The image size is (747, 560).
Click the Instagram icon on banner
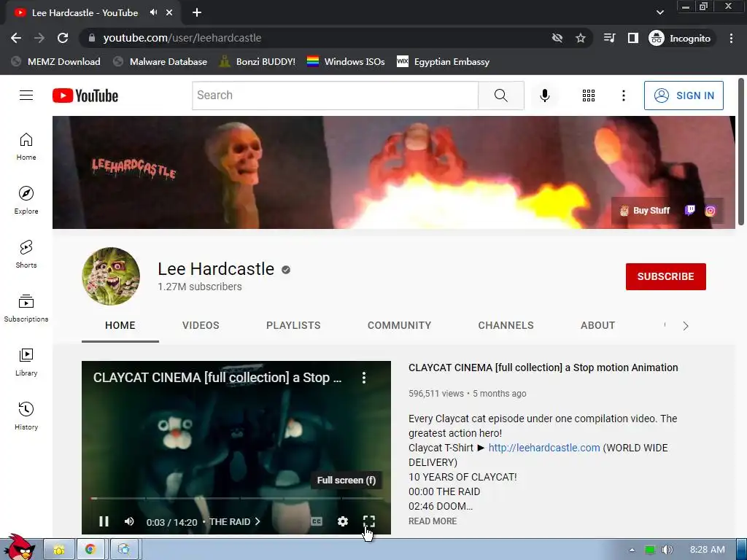(710, 211)
